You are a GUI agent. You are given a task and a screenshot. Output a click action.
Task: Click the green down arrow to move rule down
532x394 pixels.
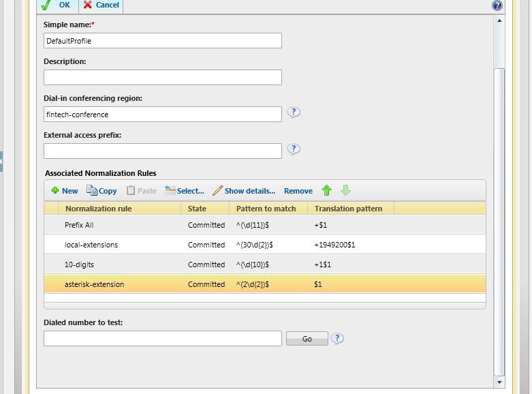(x=345, y=191)
